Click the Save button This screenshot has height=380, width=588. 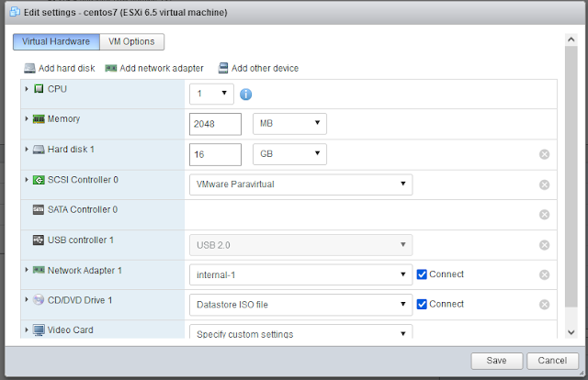496,361
